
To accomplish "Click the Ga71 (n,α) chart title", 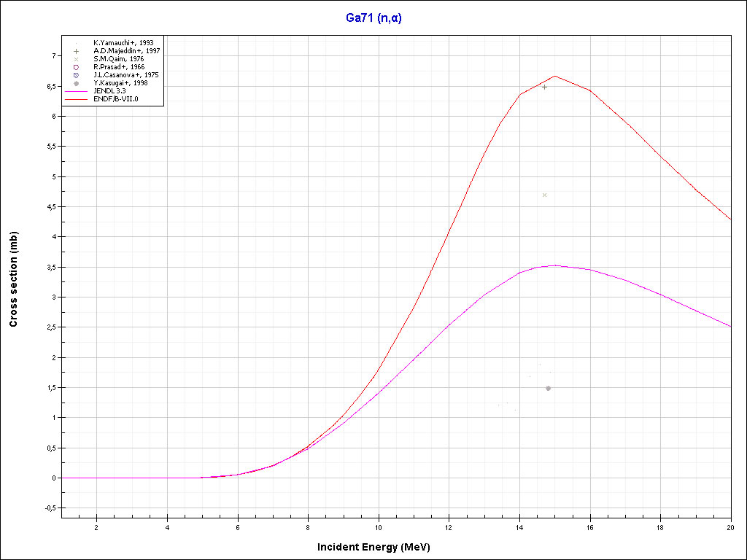I will point(373,18).
